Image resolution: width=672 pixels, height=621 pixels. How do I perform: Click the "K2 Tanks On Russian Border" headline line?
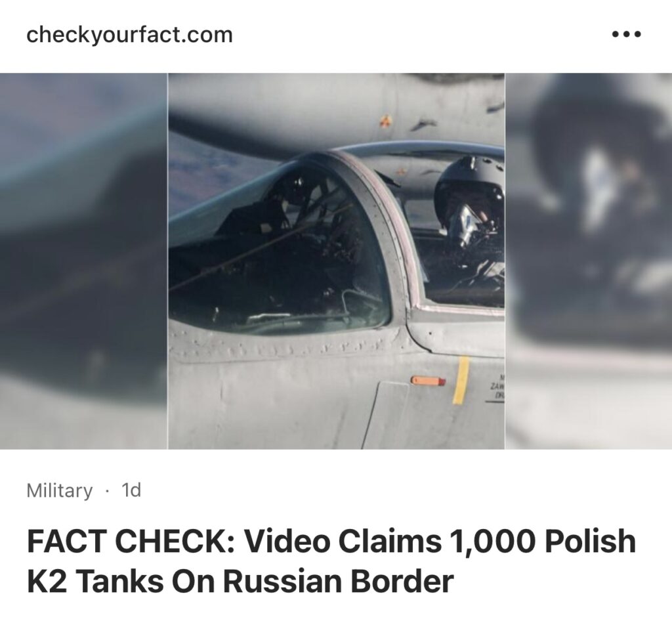[x=240, y=581]
